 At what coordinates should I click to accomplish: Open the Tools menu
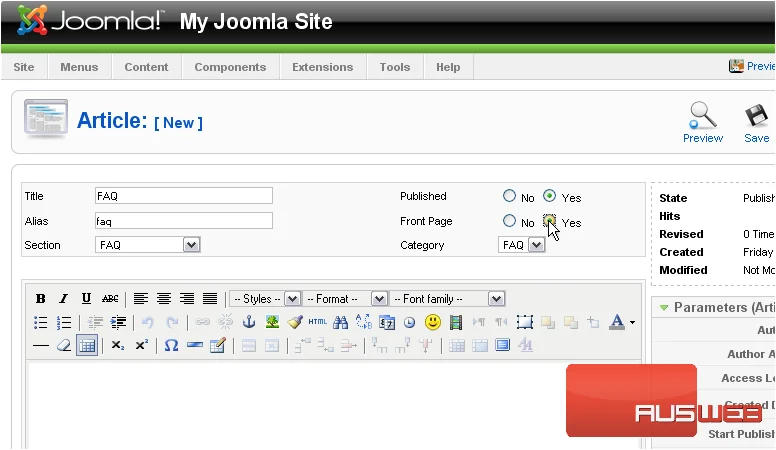pos(394,67)
